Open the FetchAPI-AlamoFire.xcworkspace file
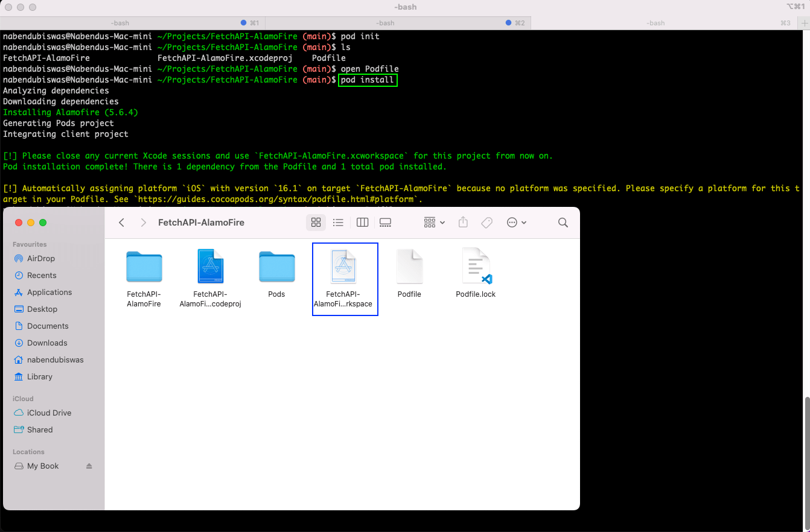The width and height of the screenshot is (810, 532). point(344,267)
